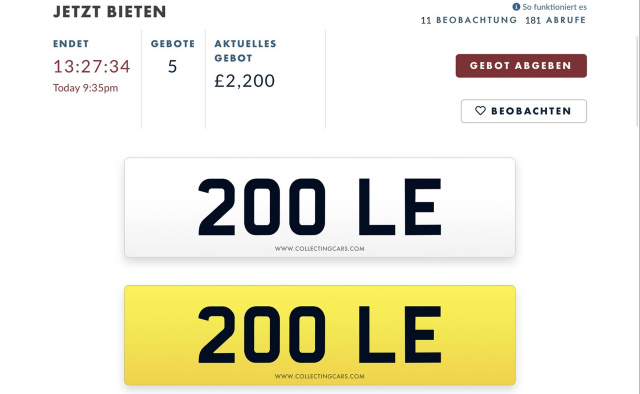This screenshot has width=640, height=394.
Task: Click the Aktuelles Gebot label
Action: tap(245, 51)
